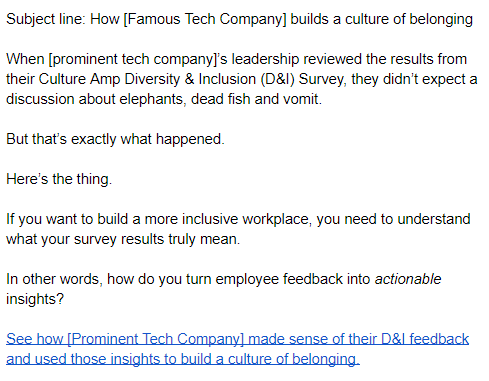Click the sentence 'Here's the thing.'

tap(59, 179)
